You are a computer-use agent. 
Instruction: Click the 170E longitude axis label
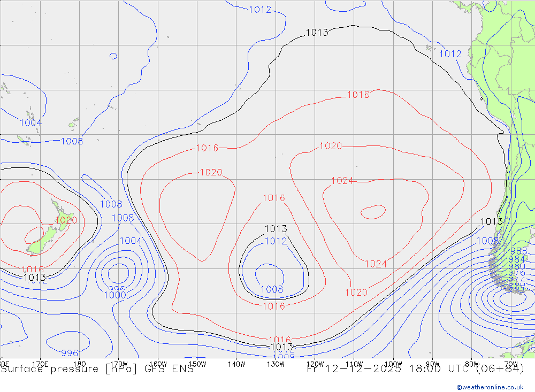pyautogui.click(x=40, y=364)
